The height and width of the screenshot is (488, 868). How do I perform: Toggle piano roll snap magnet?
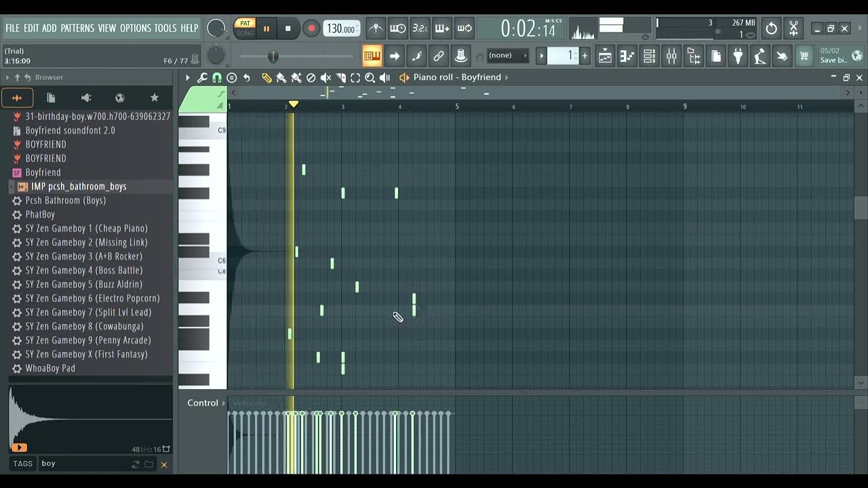click(217, 78)
